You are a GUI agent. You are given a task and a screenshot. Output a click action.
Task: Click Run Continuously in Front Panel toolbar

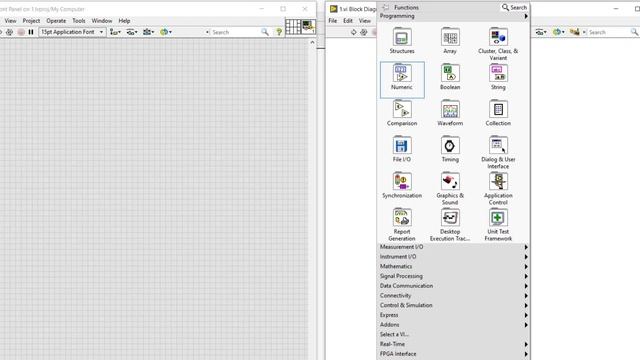[9, 32]
